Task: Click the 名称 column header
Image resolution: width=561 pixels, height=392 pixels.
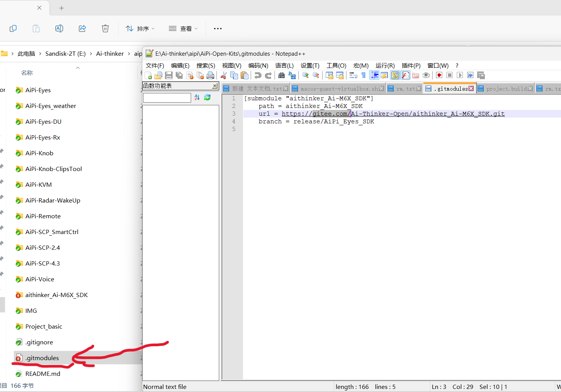Action: coord(27,73)
